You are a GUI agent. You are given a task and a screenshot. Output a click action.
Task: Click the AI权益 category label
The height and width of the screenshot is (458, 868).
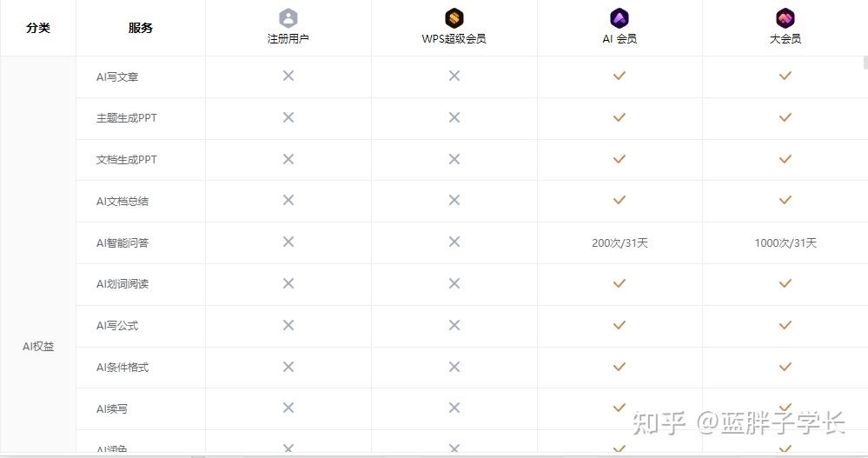pyautogui.click(x=38, y=346)
